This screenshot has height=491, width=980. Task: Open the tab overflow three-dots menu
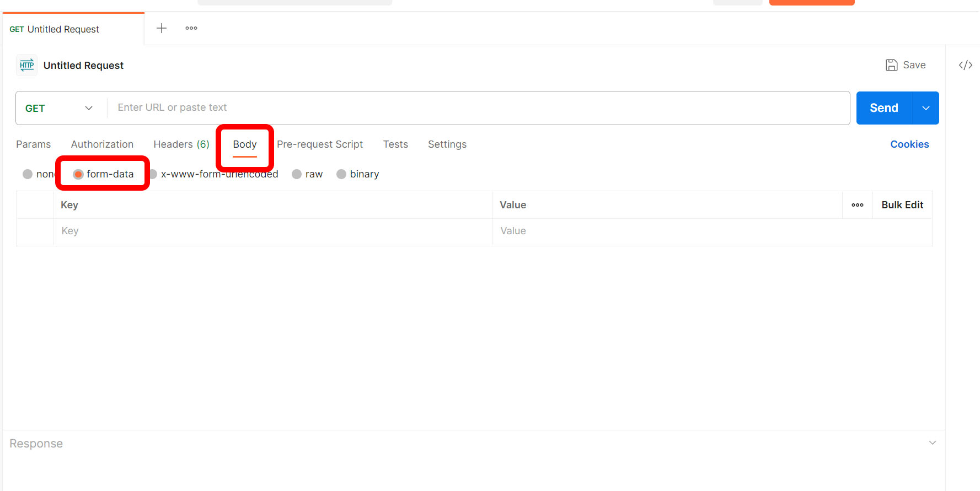tap(191, 28)
